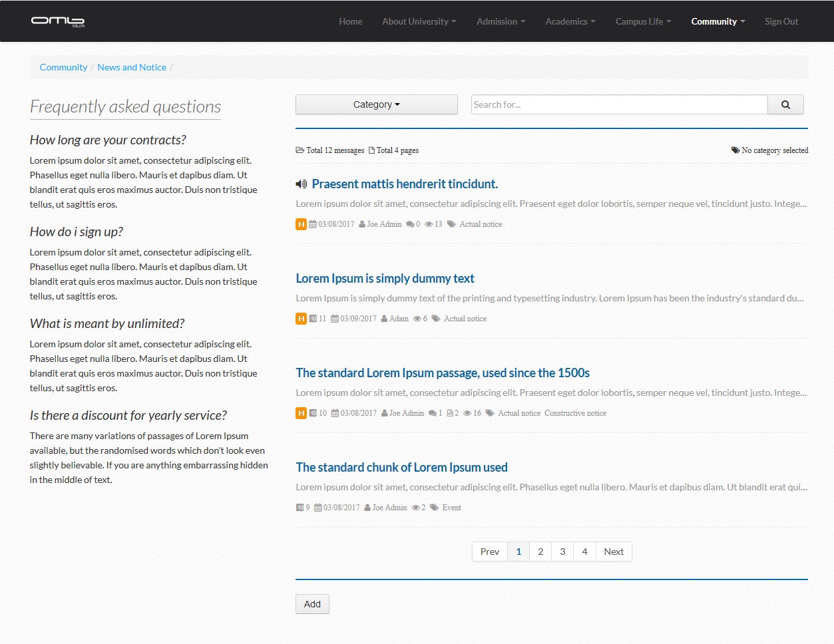Click the tags icon next to Event

434,508
